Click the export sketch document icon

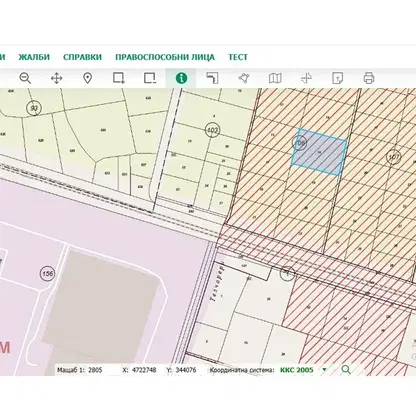[337, 78]
